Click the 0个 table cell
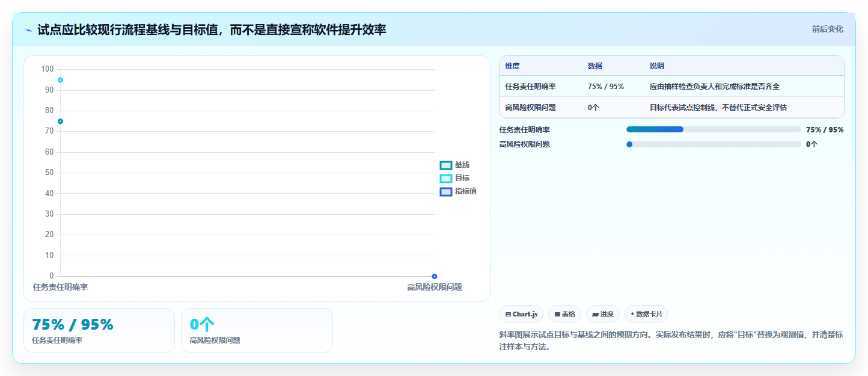 tap(593, 108)
